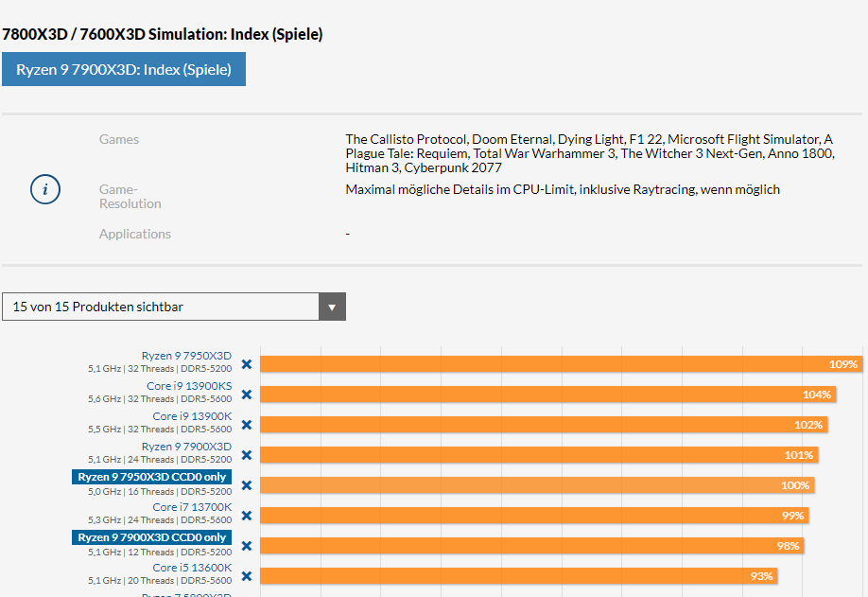Image resolution: width=868 pixels, height=597 pixels.
Task: Open the Ryzen 9 7950X3D product link
Action: [186, 356]
